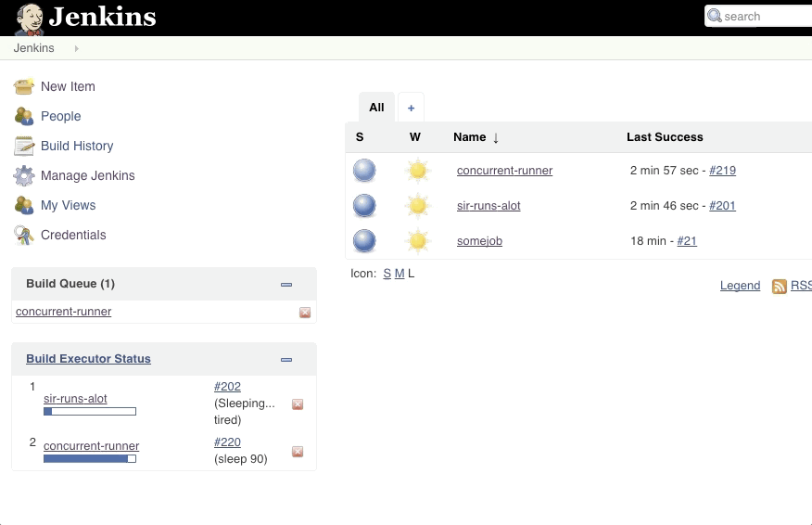Screen dimensions: 812x525
Task: Click the Build Queue (1) heading
Action: [70, 284]
